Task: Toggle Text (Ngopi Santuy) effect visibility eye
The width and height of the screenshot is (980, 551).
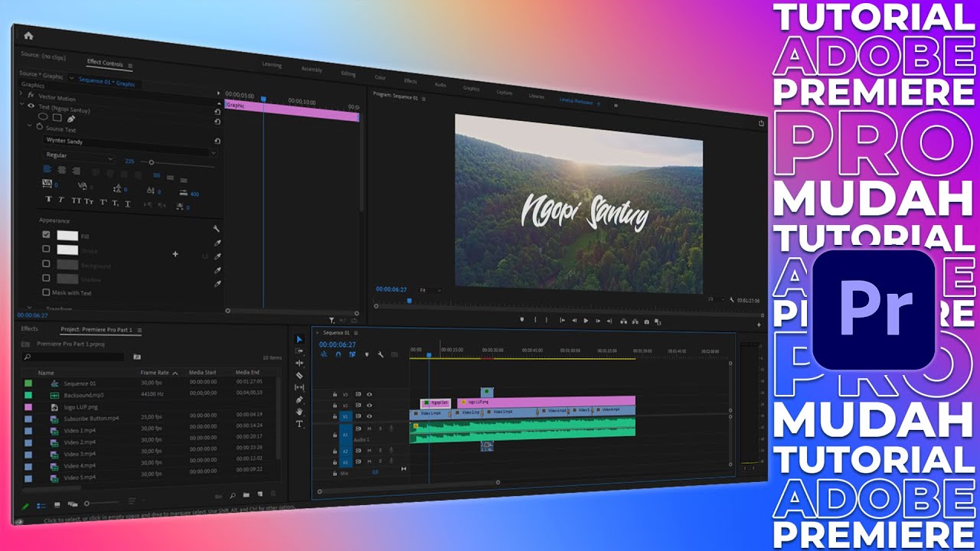Action: coord(31,106)
